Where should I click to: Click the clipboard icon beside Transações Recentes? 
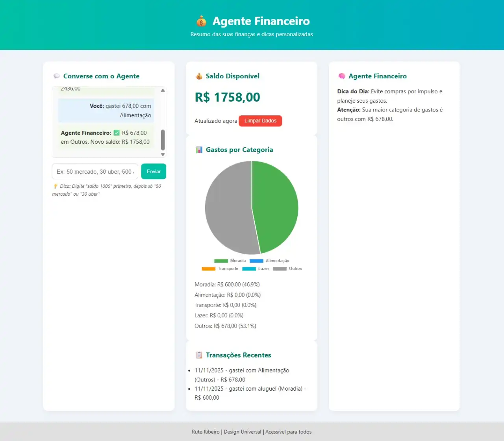199,355
